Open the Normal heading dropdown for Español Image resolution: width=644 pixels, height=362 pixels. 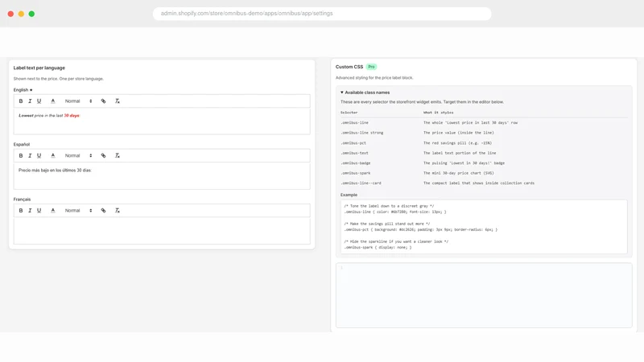(78, 155)
